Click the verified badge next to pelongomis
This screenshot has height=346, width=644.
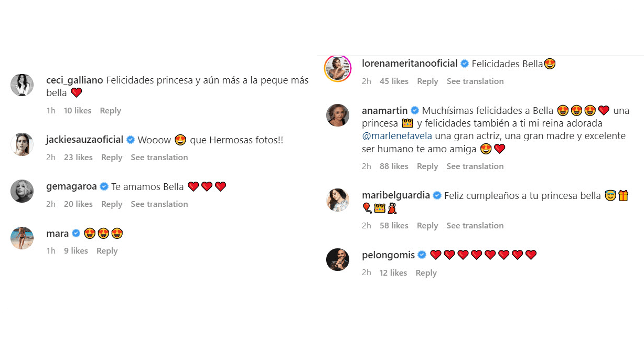422,255
